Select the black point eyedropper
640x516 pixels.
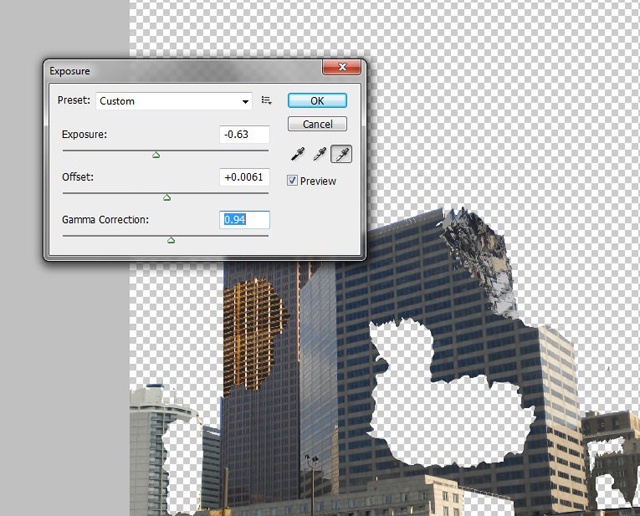(298, 154)
